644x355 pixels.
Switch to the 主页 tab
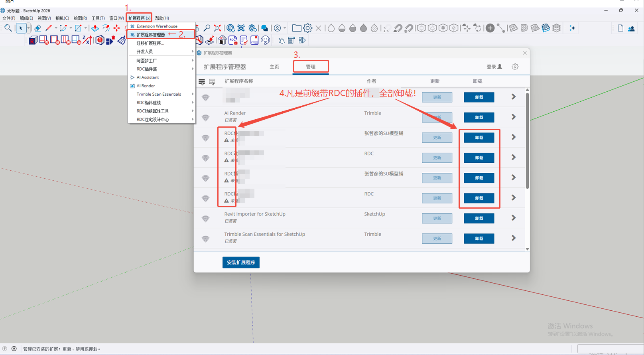274,67
